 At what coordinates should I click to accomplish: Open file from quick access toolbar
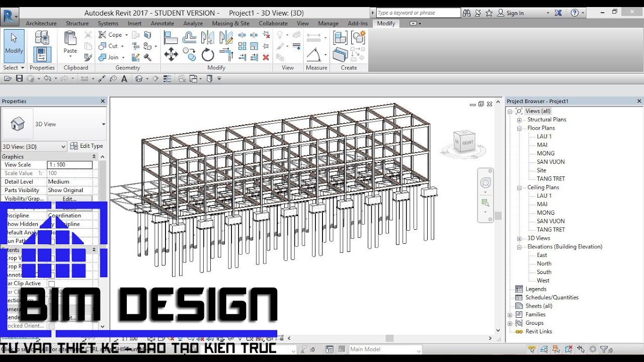pyautogui.click(x=8, y=78)
